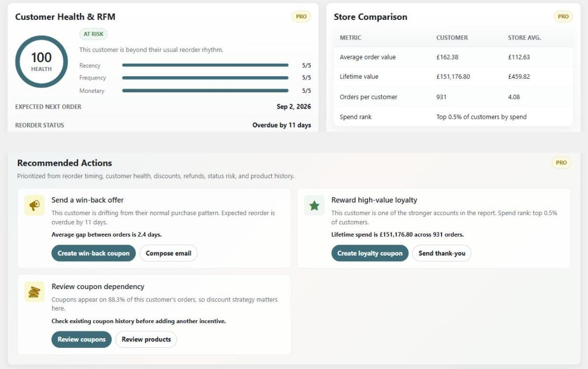588x369 pixels.
Task: Select store average order value £112.63
Action: (519, 57)
